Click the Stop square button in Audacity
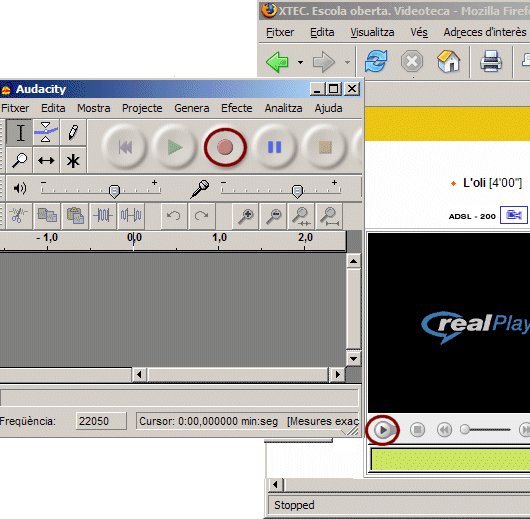Viewport: 530px width, 519px height. click(x=325, y=147)
